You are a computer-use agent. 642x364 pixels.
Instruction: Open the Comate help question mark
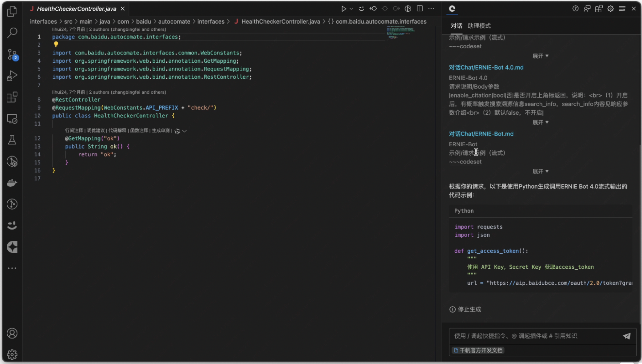[x=575, y=9]
